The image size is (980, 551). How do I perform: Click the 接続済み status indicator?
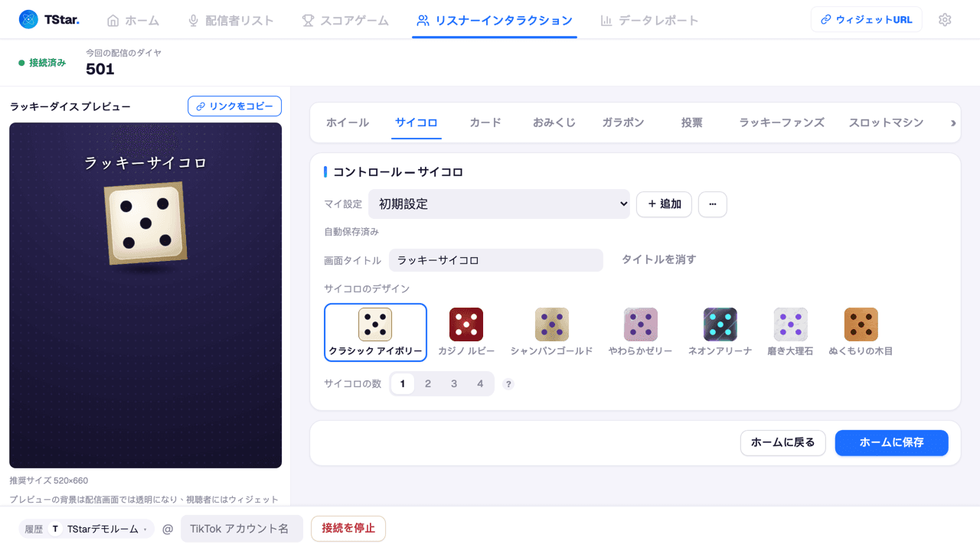(42, 63)
